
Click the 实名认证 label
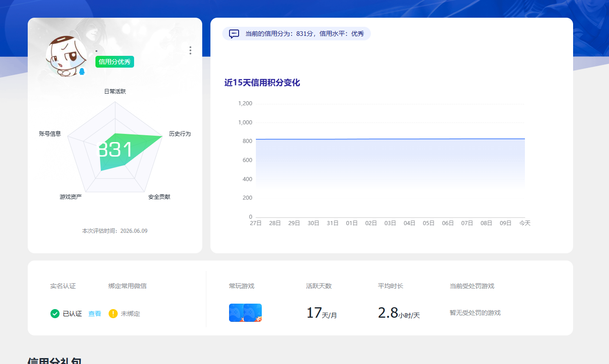pyautogui.click(x=63, y=286)
